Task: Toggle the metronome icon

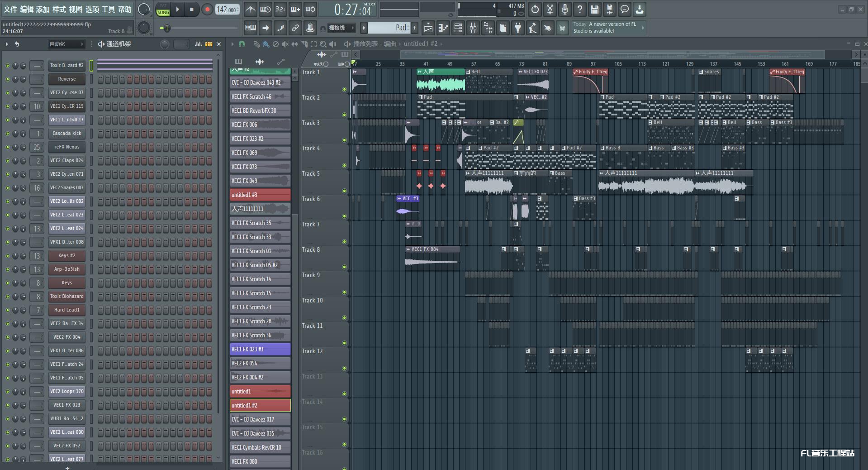Action: [250, 9]
